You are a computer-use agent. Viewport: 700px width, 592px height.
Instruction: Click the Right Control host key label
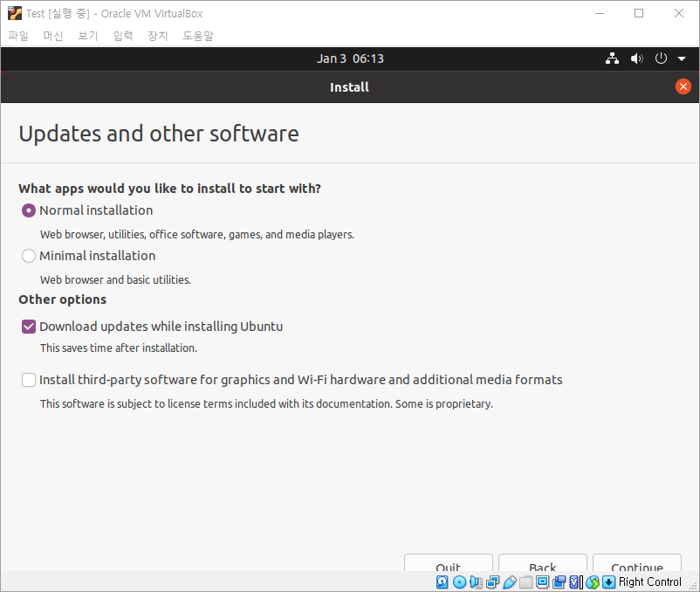click(650, 582)
